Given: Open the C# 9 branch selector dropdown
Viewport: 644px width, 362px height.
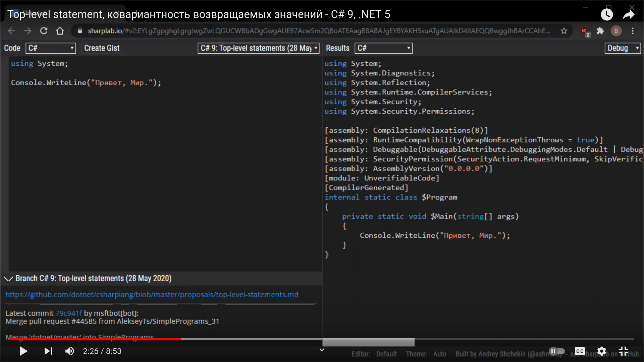Looking at the screenshot, I should click(258, 48).
